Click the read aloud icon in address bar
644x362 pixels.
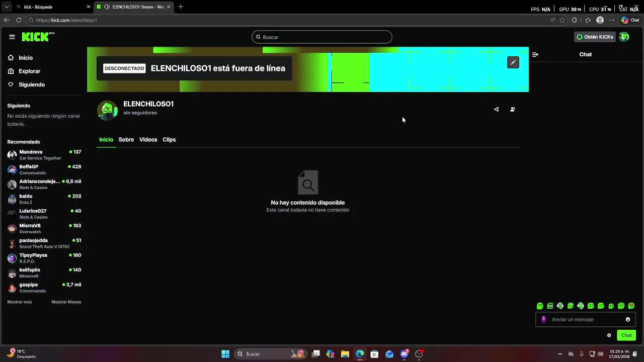click(553, 20)
